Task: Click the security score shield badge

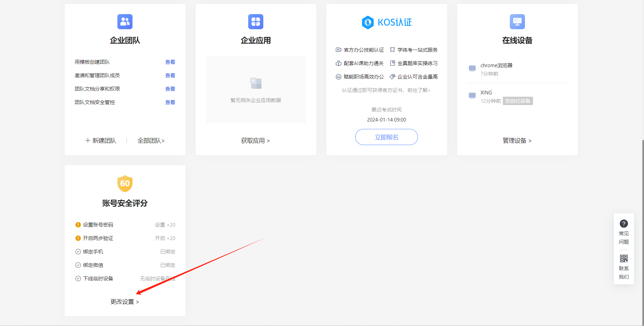Action: click(x=125, y=184)
